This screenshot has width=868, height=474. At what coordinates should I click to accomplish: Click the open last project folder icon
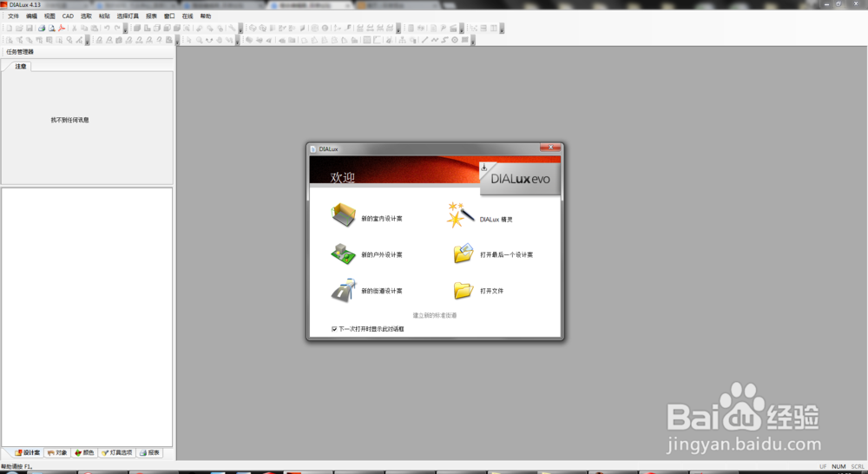pos(464,253)
